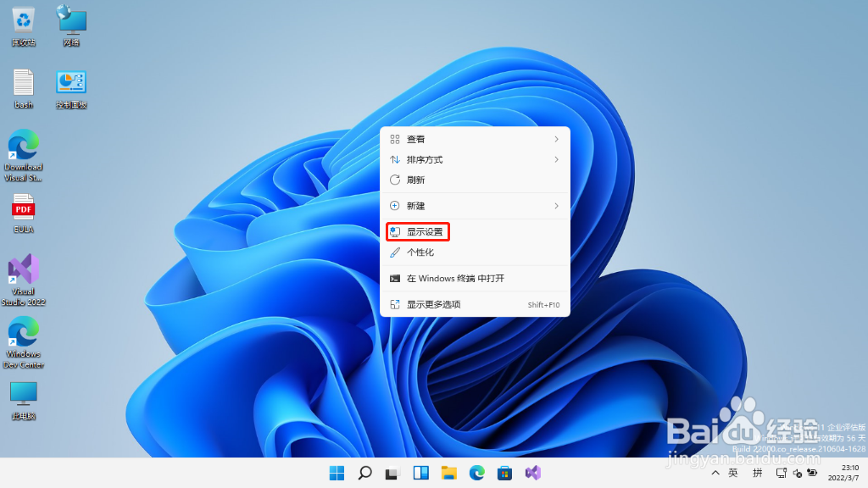Open Widgets from the taskbar

[420, 473]
